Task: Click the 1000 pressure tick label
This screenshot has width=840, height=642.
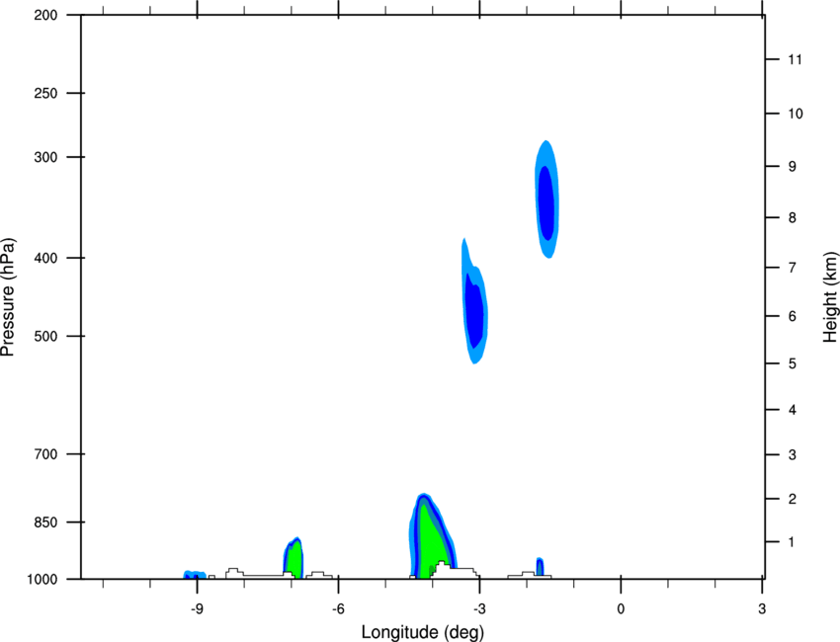Action: tap(42, 580)
